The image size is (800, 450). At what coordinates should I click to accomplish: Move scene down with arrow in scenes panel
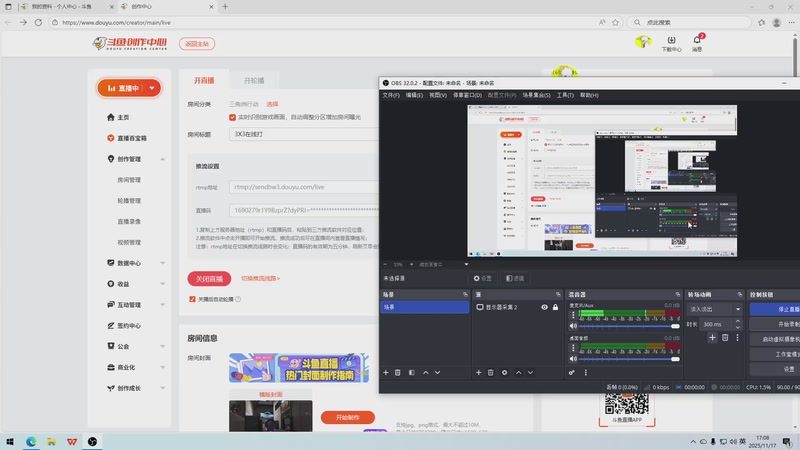[x=438, y=372]
